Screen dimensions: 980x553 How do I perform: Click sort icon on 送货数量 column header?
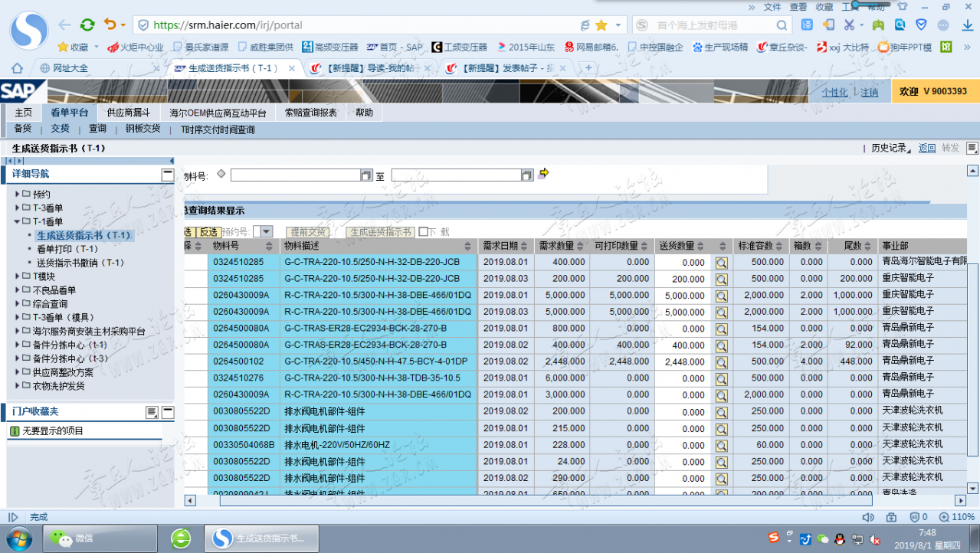coord(702,246)
